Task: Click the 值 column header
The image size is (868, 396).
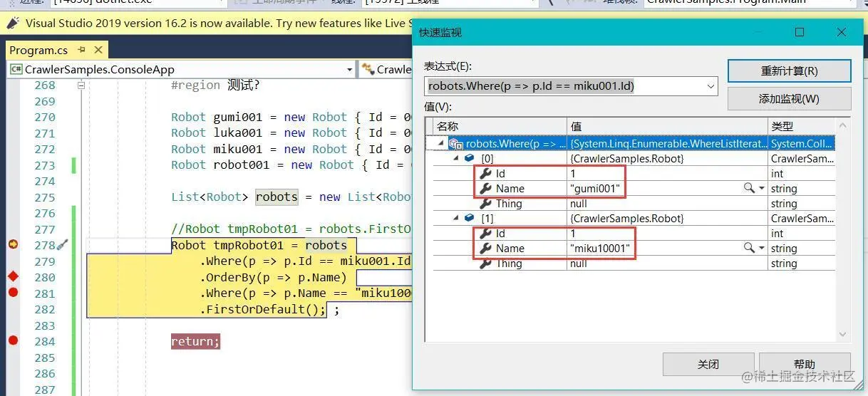Action: [x=667, y=126]
